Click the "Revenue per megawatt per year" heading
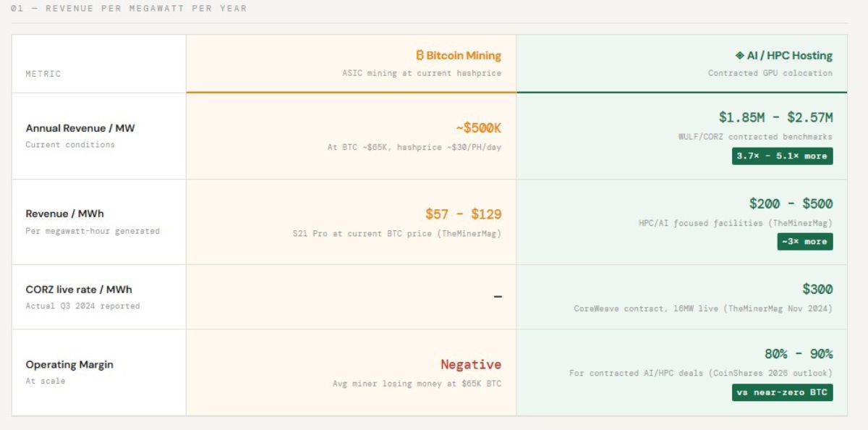 pos(129,9)
